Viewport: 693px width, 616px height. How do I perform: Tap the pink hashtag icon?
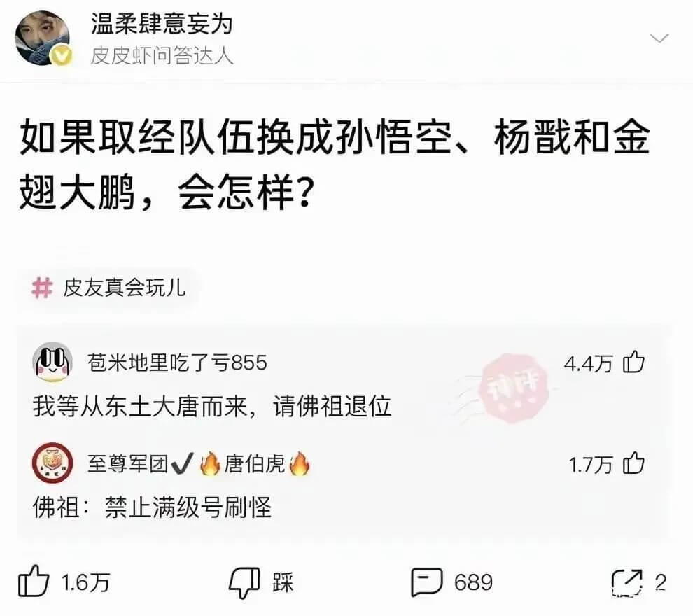point(42,288)
